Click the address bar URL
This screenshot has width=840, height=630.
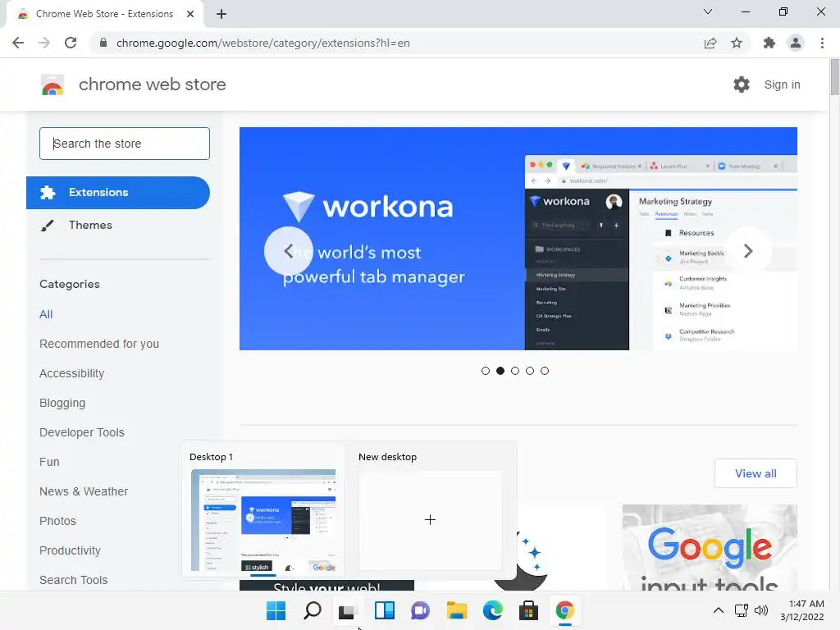[x=263, y=43]
